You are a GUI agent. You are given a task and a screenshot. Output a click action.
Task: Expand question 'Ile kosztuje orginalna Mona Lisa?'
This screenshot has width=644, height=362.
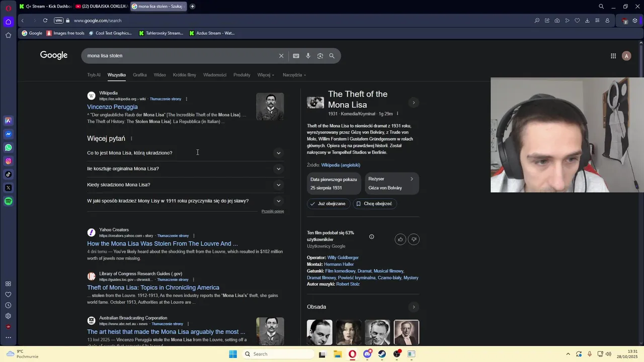[x=185, y=169]
